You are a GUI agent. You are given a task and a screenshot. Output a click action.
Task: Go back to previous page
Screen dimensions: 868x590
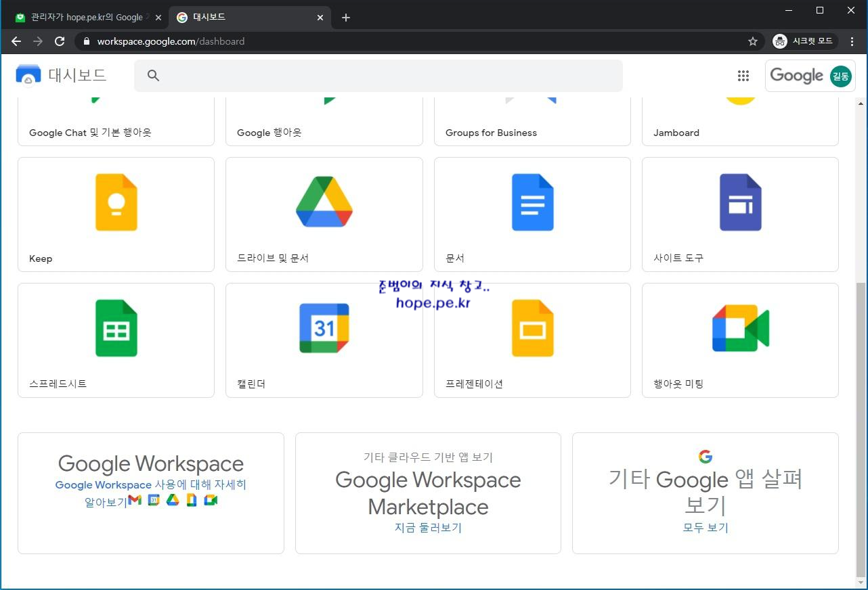click(16, 41)
